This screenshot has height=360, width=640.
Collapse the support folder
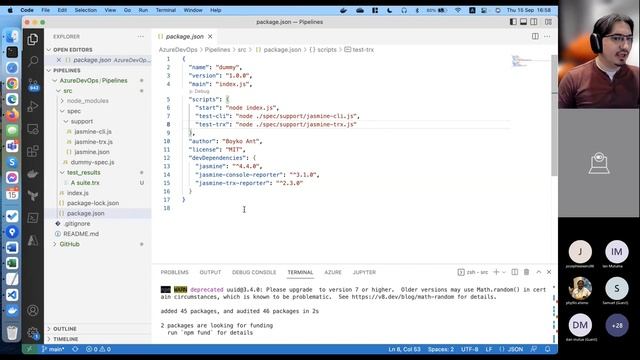coord(82,121)
